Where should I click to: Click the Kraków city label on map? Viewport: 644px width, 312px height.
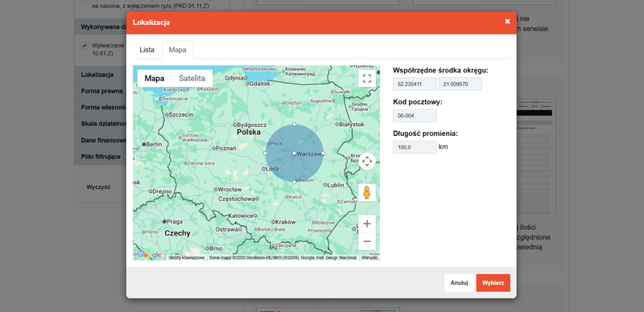pos(285,222)
